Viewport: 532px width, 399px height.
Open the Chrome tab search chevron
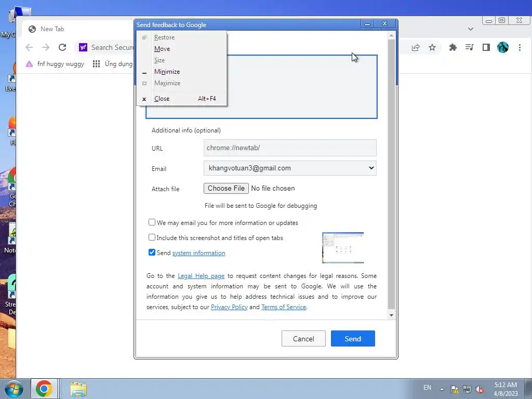tap(471, 29)
